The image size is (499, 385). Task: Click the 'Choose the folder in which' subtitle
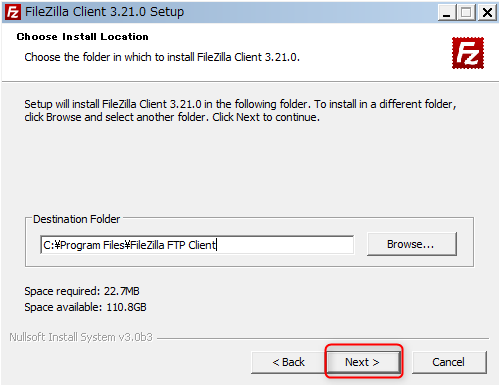[162, 57]
